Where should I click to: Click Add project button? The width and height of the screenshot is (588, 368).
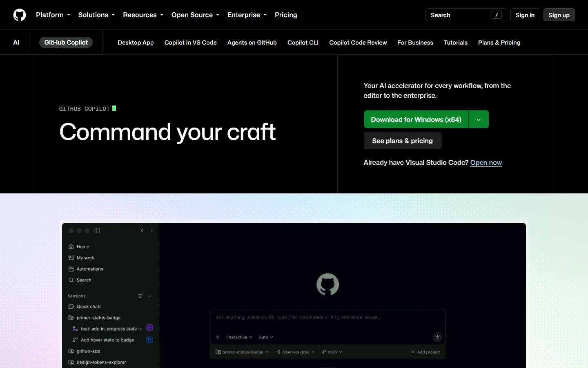(x=425, y=352)
